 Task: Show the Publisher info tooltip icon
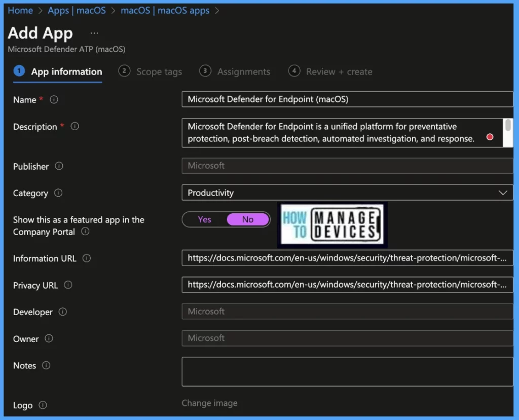point(59,166)
